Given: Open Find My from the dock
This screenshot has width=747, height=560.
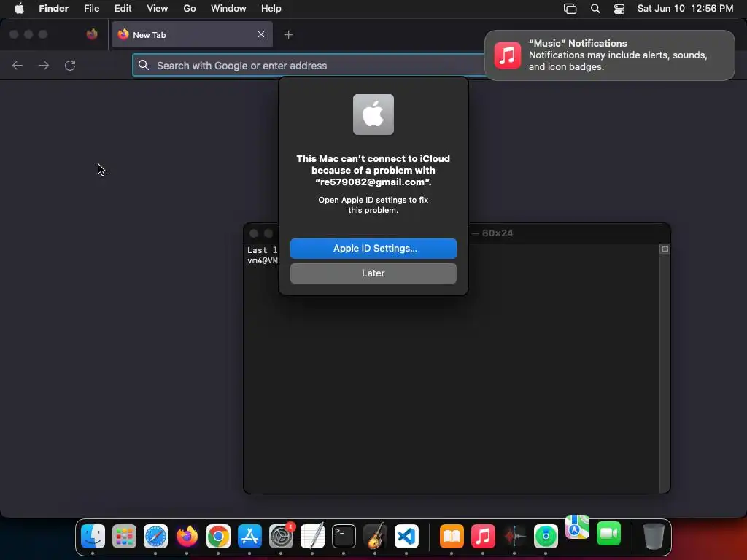Looking at the screenshot, I should coord(546,536).
